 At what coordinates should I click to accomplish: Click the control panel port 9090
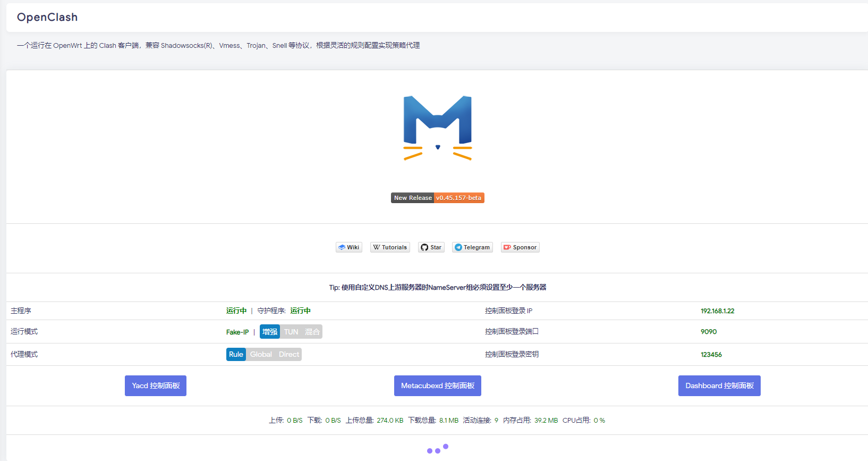709,332
